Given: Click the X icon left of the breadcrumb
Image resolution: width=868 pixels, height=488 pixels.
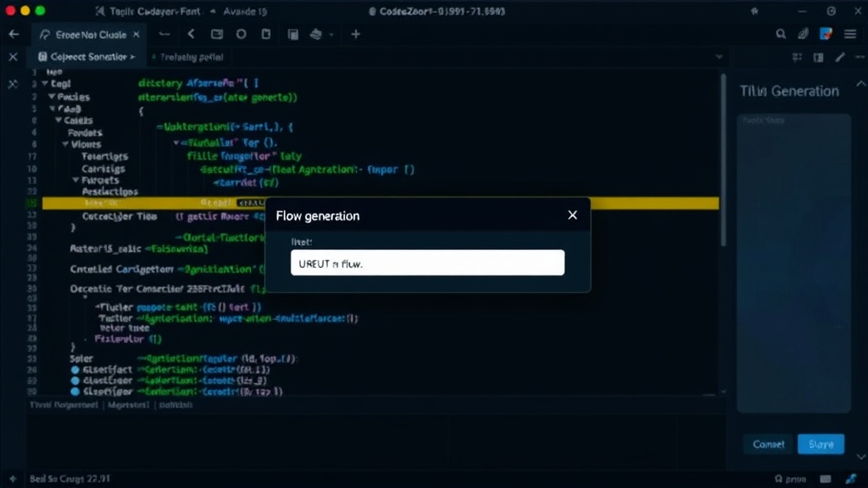Looking at the screenshot, I should 14,57.
